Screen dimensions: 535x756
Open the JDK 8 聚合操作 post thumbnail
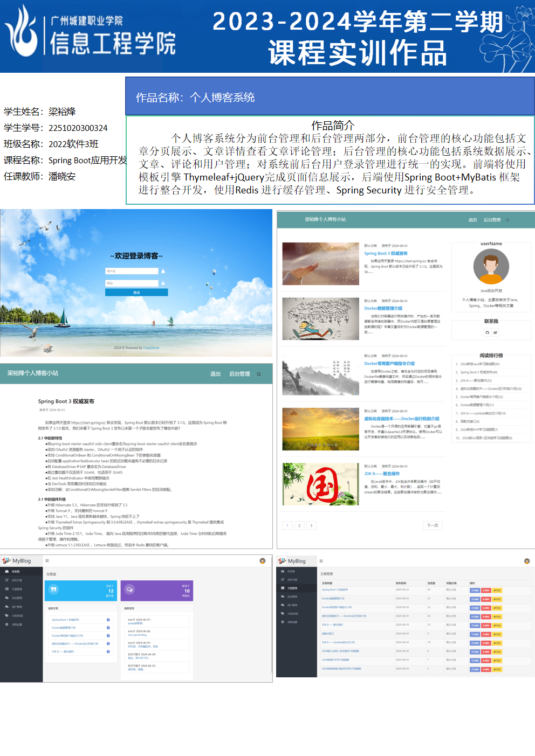320,484
